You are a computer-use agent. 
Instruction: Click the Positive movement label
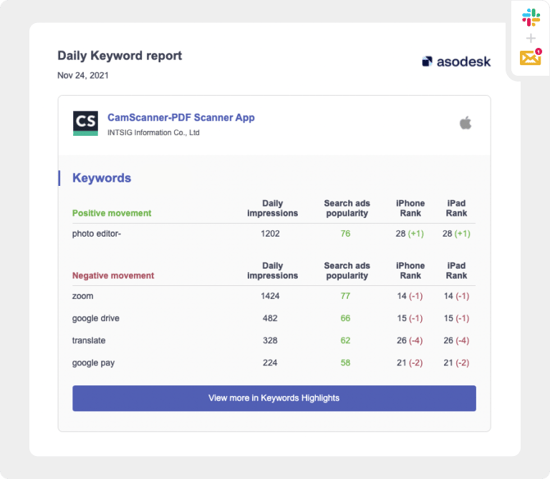112,213
